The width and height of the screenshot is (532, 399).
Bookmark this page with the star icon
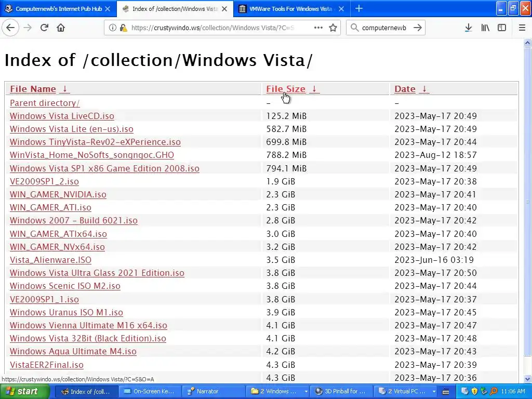(333, 28)
